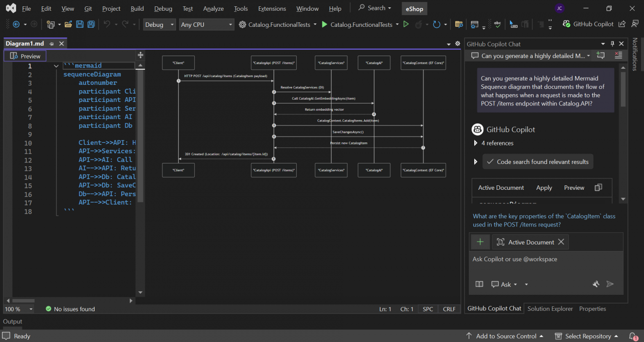Click the Undo arrow icon
Image resolution: width=644 pixels, height=342 pixels.
[107, 24]
